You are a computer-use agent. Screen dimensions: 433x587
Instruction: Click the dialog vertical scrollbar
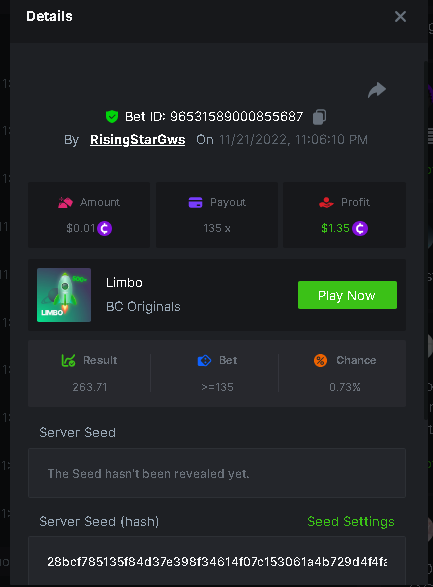point(426,240)
